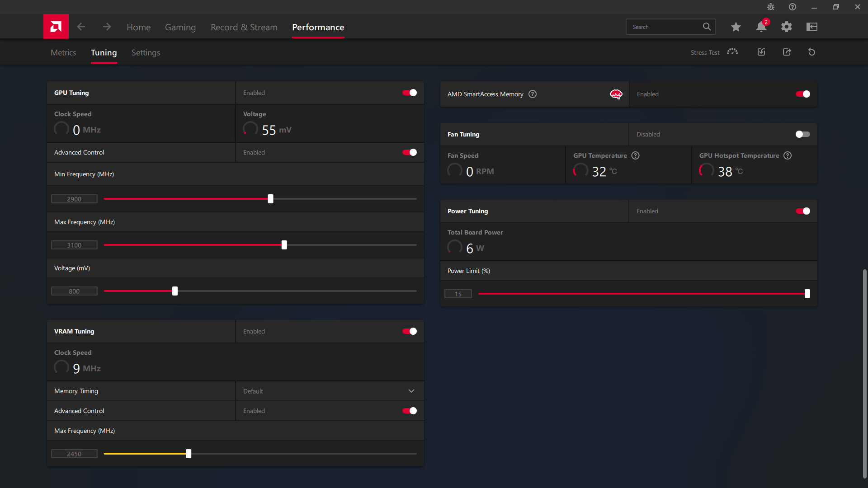Navigate back using arrow button
The height and width of the screenshot is (488, 868).
coord(82,27)
